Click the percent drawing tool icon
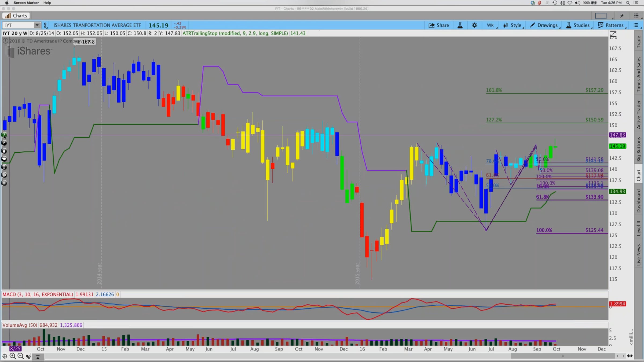Viewport: 644px width, 362px height. click(28, 356)
